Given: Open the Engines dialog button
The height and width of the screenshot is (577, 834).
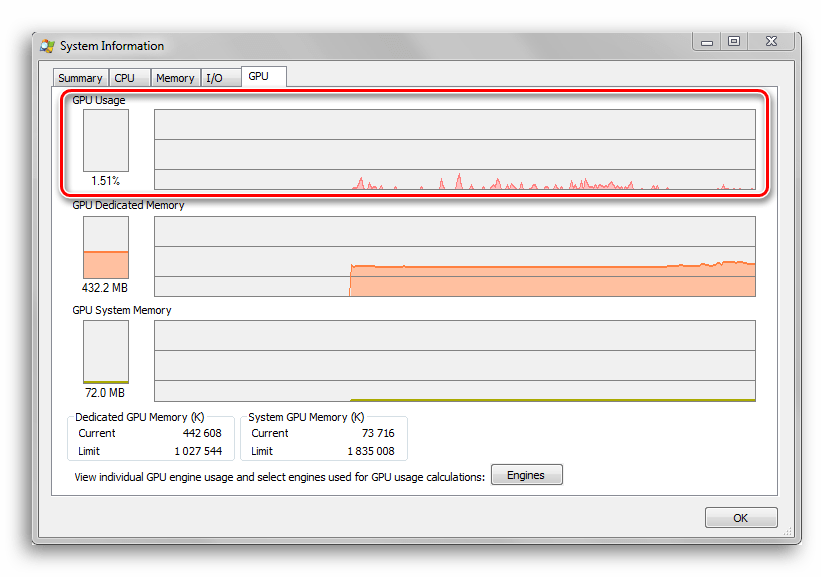Looking at the screenshot, I should coord(527,475).
